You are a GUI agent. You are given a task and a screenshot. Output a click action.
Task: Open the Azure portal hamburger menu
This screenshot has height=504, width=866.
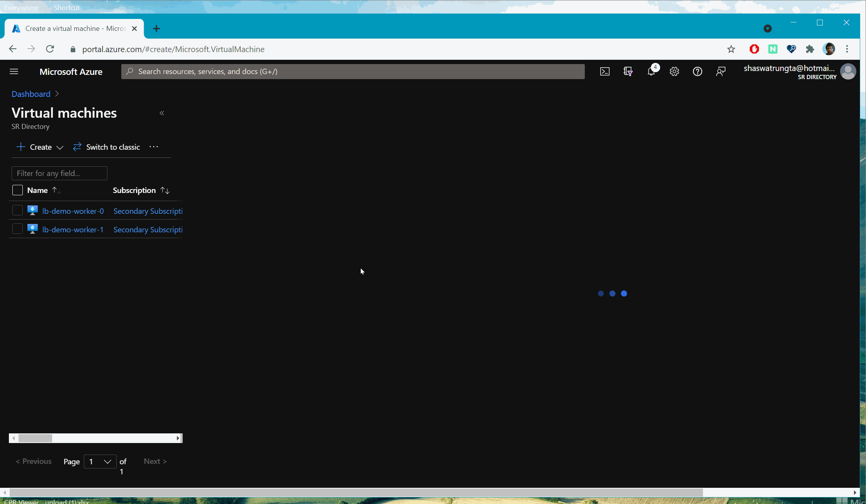coord(14,71)
